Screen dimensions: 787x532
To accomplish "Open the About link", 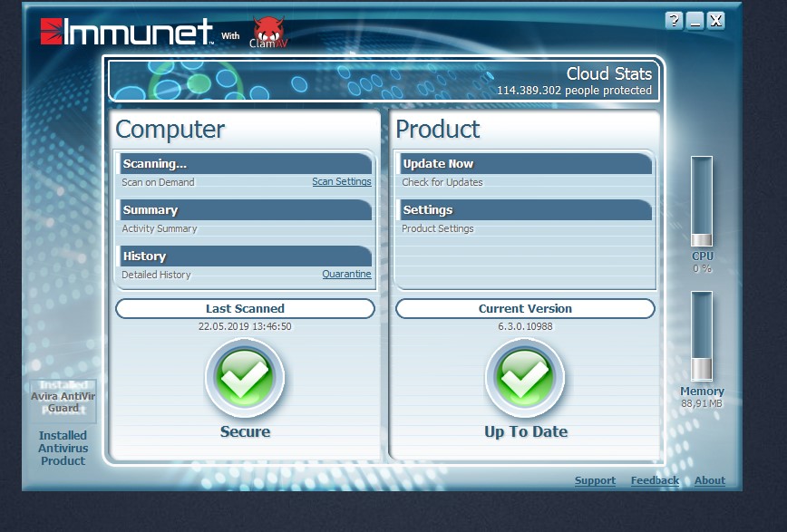I will (x=710, y=480).
